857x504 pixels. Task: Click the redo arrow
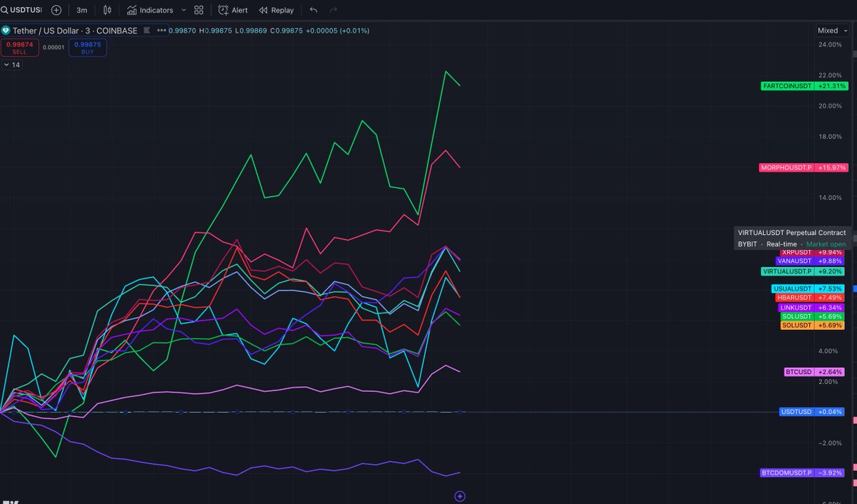[x=333, y=10]
